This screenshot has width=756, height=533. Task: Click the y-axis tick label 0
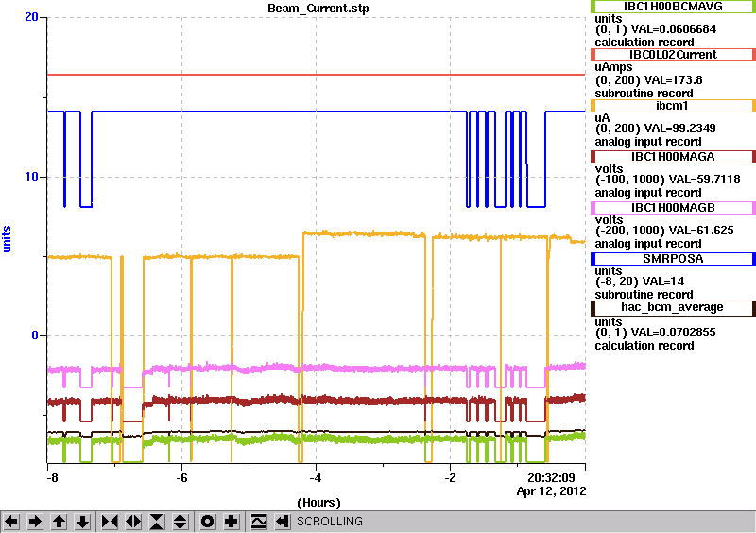tap(35, 335)
